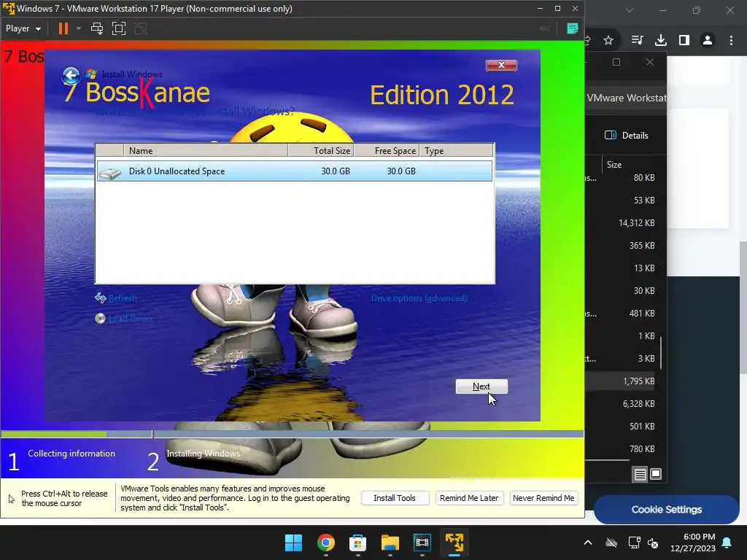Sort by the Total Size column header
Image resolution: width=747 pixels, height=560 pixels.
click(321, 150)
